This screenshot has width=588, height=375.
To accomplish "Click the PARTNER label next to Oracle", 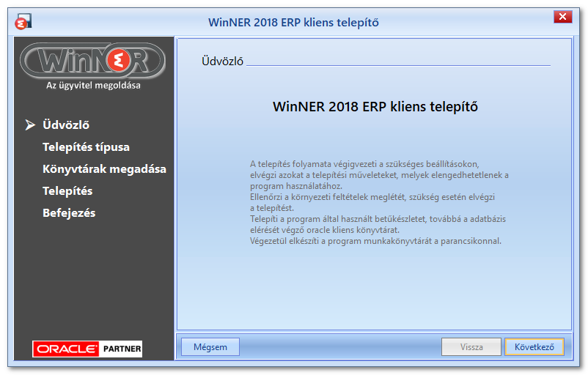I will pos(122,349).
